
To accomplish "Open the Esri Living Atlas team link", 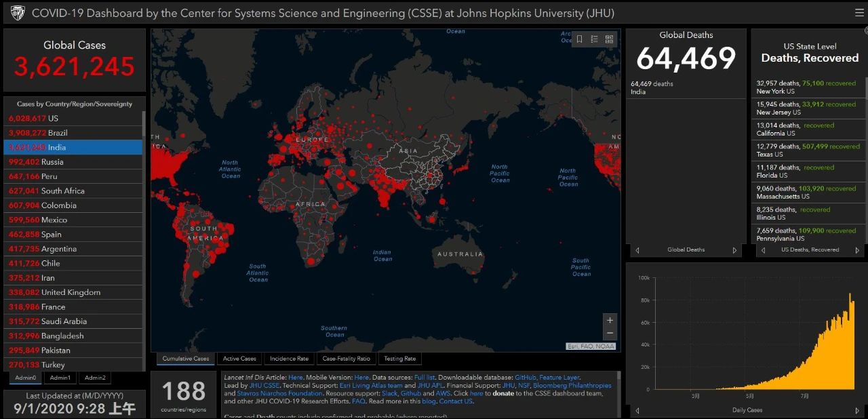I will click(x=371, y=386).
